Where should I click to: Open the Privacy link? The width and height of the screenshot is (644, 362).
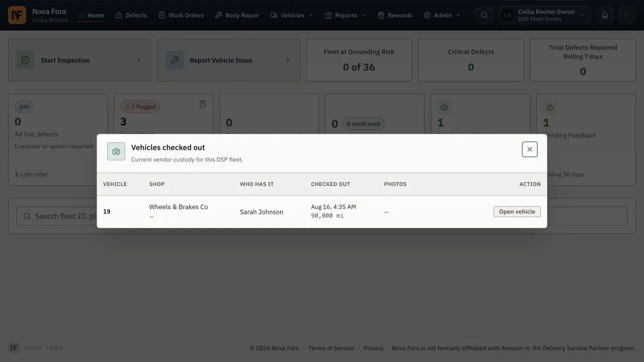point(373,348)
